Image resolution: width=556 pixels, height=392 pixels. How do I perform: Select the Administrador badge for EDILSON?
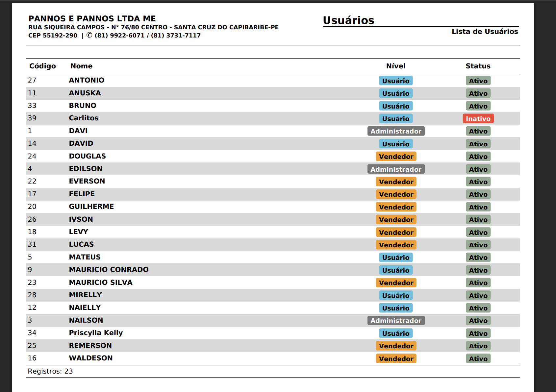click(x=396, y=169)
